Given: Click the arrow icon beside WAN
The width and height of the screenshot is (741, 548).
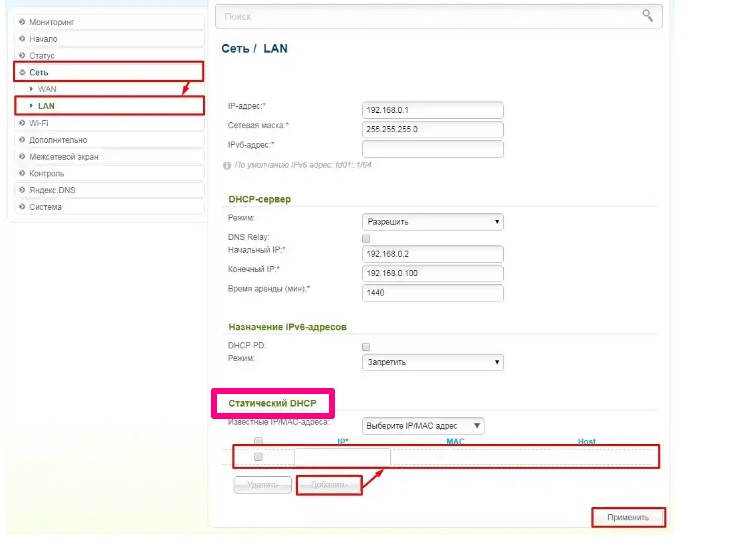Looking at the screenshot, I should (31, 89).
